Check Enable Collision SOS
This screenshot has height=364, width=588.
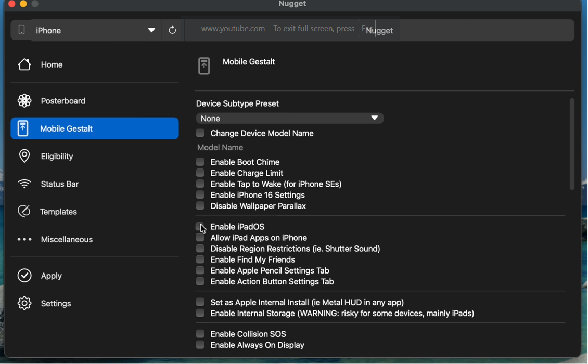click(x=200, y=334)
